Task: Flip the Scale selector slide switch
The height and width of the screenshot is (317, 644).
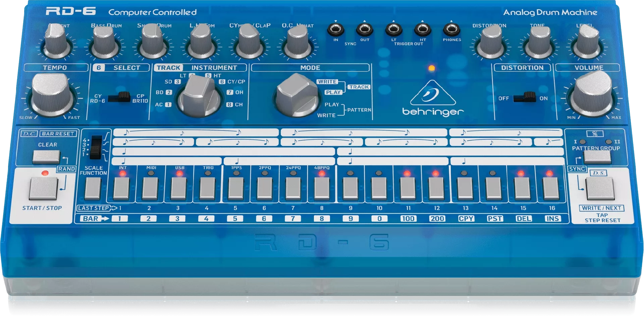Action: (x=96, y=147)
